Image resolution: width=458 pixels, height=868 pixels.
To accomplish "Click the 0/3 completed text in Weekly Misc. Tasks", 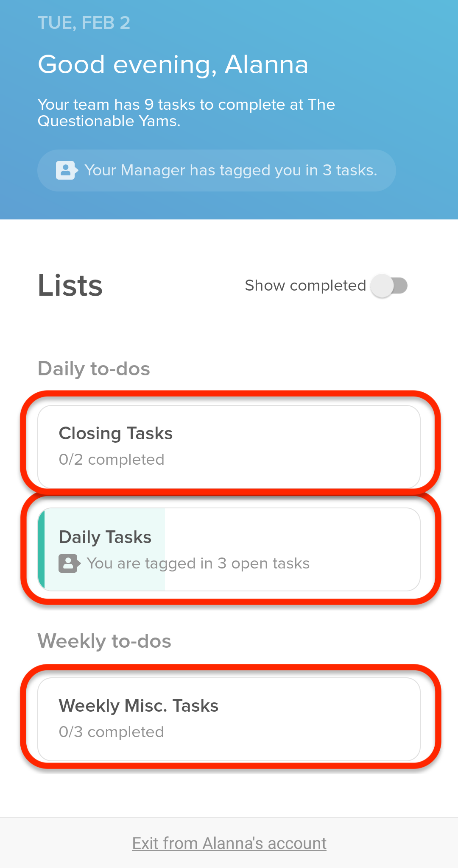I will 112,732.
